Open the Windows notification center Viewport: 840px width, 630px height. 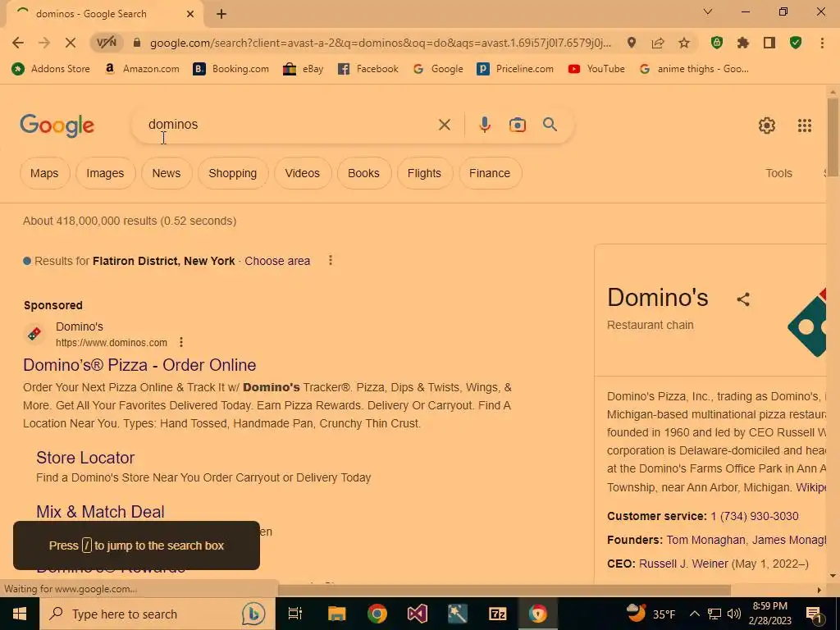(815, 614)
